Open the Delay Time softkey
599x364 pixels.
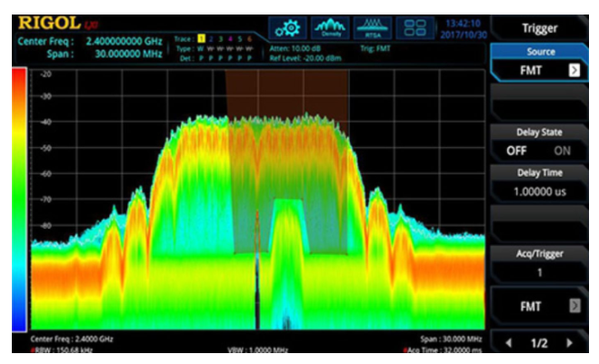[539, 183]
